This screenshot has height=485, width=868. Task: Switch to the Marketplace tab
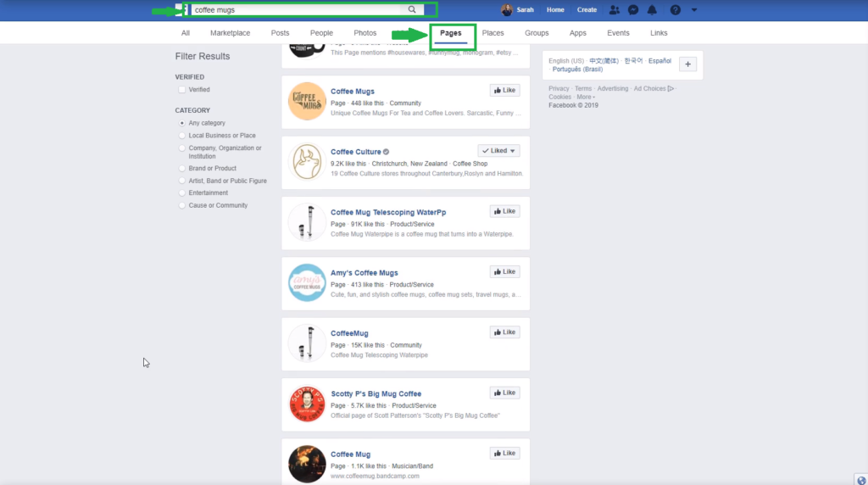[231, 33]
